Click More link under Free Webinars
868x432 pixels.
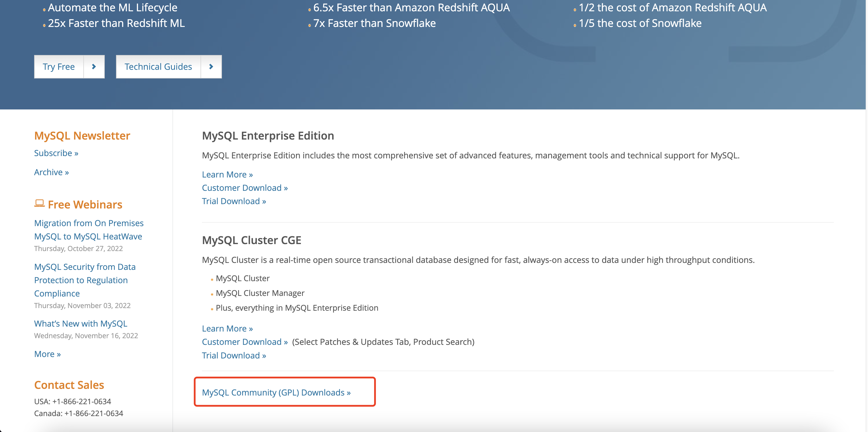pos(47,354)
